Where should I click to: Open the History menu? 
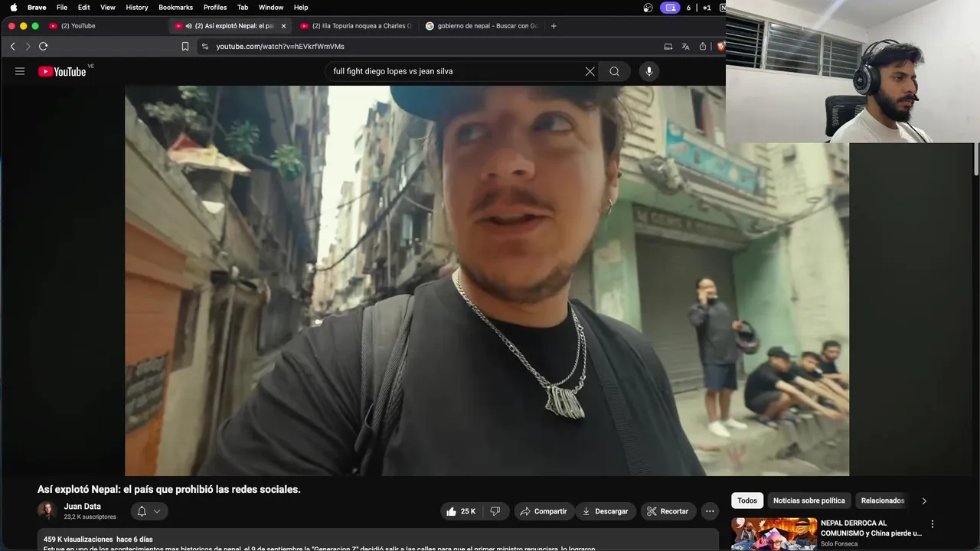click(137, 8)
